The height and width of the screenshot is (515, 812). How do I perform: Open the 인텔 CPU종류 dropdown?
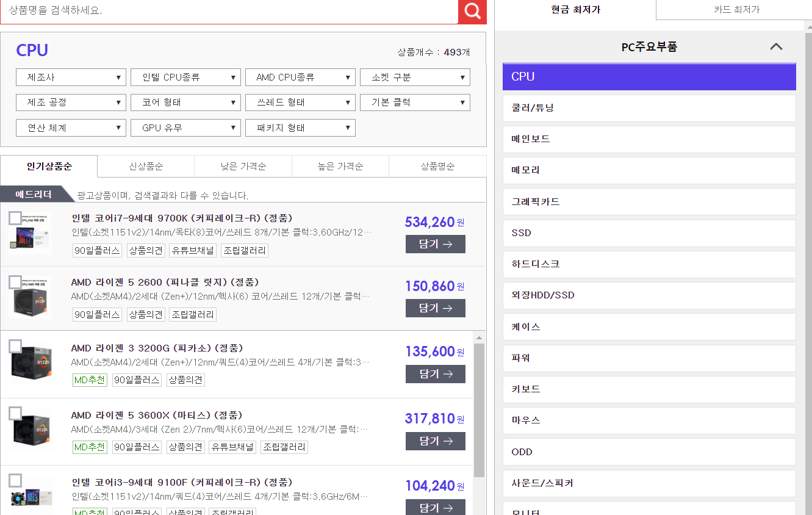(185, 77)
